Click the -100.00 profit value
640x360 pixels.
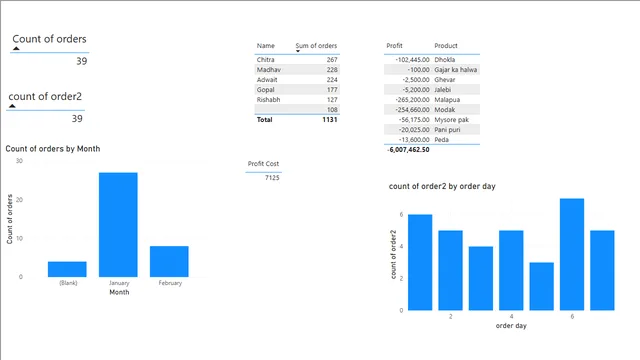click(x=418, y=70)
